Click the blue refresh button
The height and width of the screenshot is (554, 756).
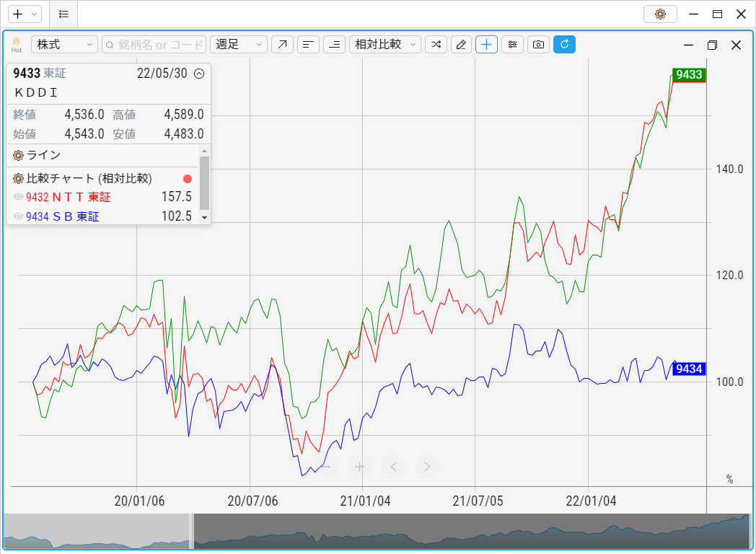pyautogui.click(x=565, y=44)
